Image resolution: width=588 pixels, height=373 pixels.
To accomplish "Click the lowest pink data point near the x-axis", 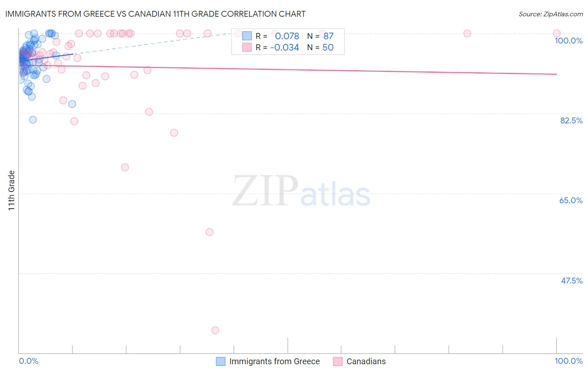I will pos(215,330).
